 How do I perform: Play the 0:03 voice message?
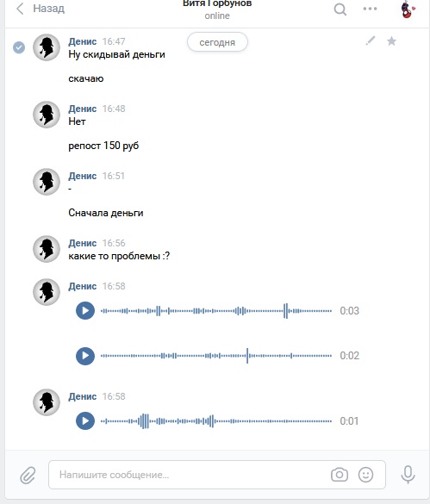point(85,310)
